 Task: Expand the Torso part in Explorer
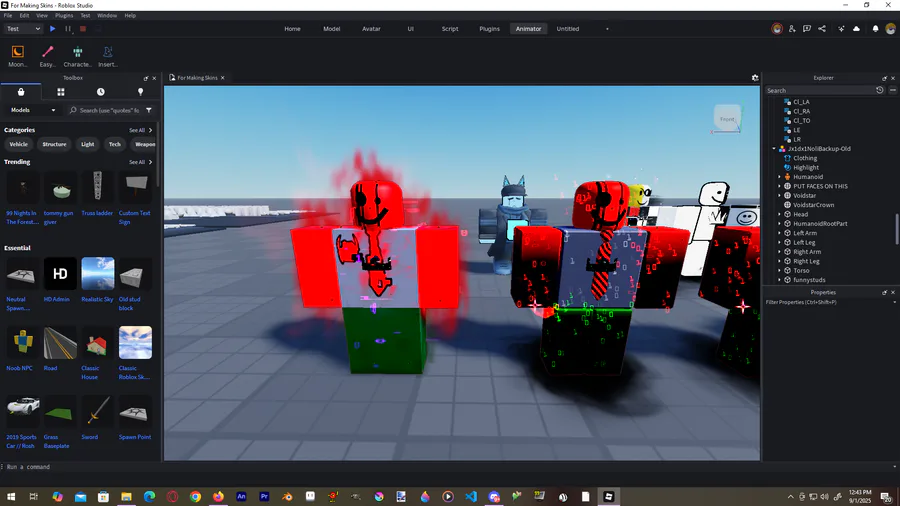(x=779, y=271)
